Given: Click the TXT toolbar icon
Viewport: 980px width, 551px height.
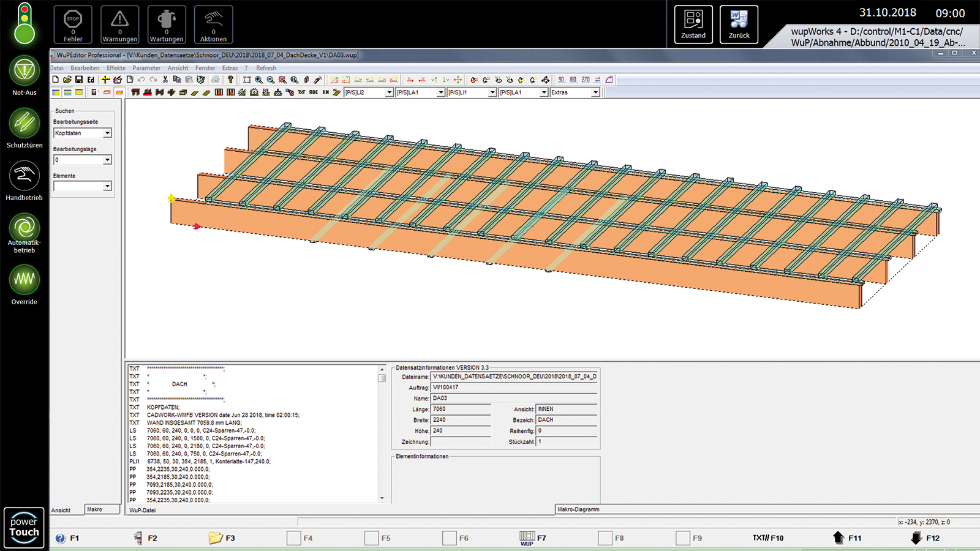Looking at the screenshot, I should [x=301, y=92].
